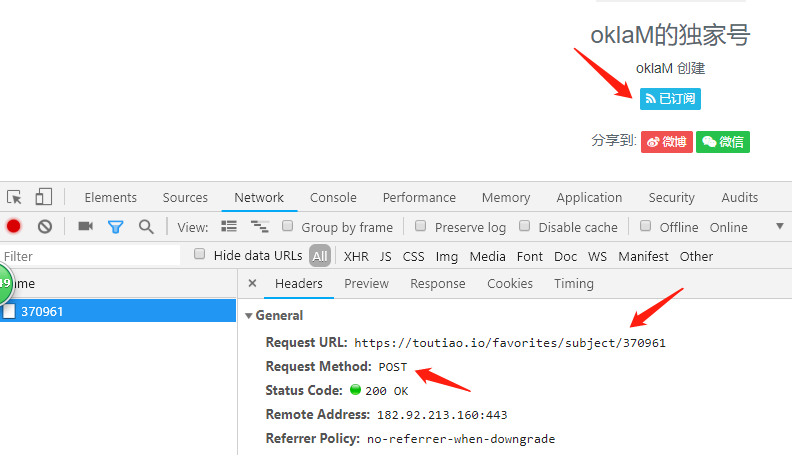Switch to the Preview tab

(366, 283)
